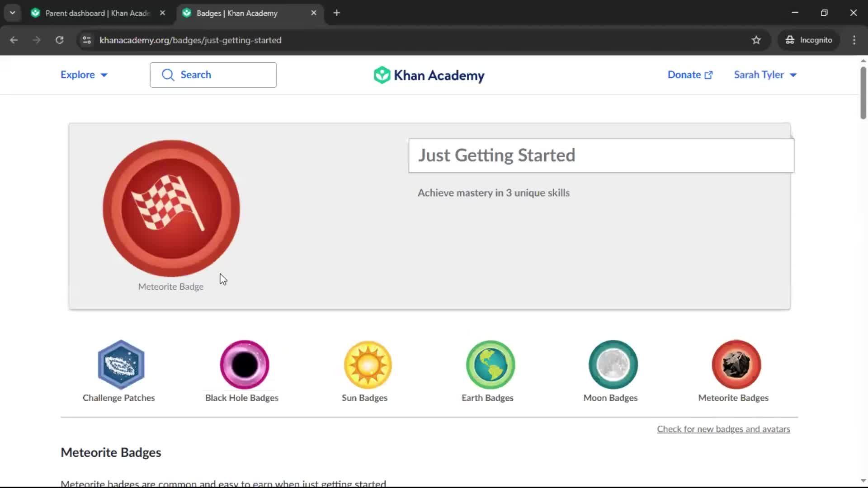Viewport: 868px width, 488px height.
Task: Open the Moon Badges icon
Action: (613, 365)
